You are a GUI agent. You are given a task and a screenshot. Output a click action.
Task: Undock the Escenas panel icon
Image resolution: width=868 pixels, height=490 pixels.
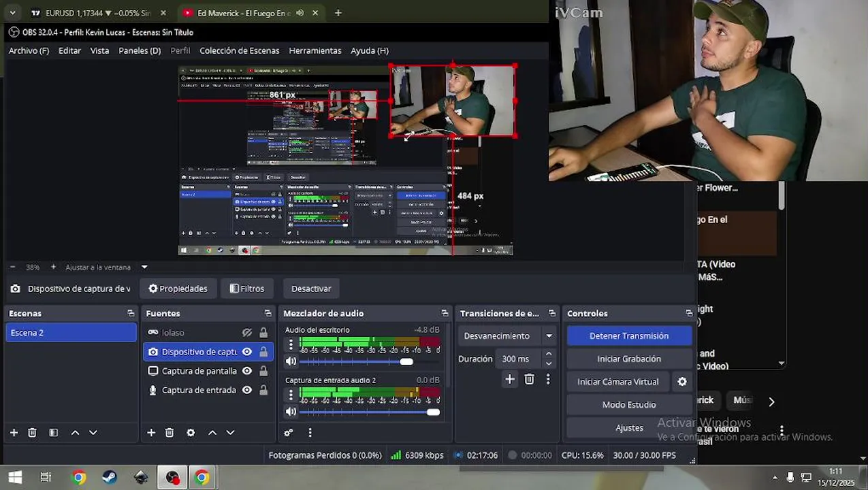point(131,314)
